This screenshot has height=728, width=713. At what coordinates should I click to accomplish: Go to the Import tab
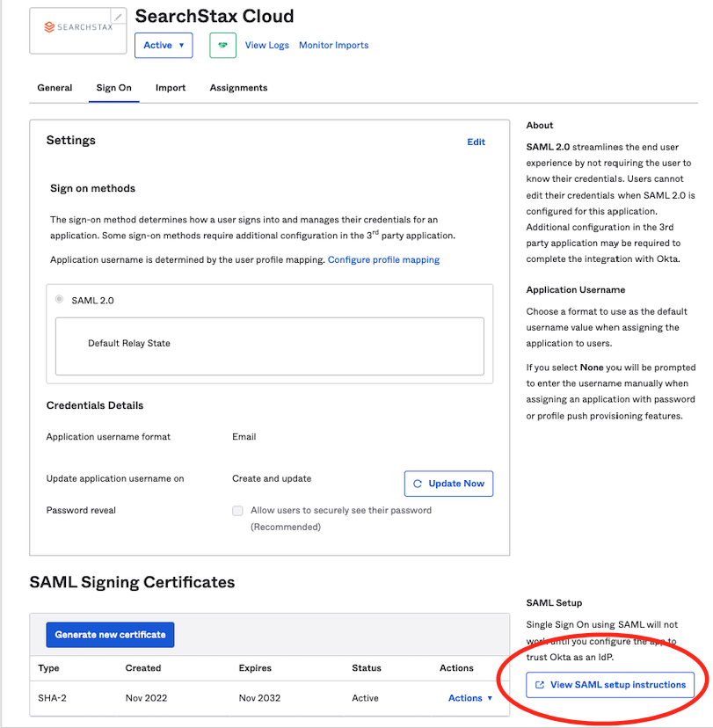(171, 88)
